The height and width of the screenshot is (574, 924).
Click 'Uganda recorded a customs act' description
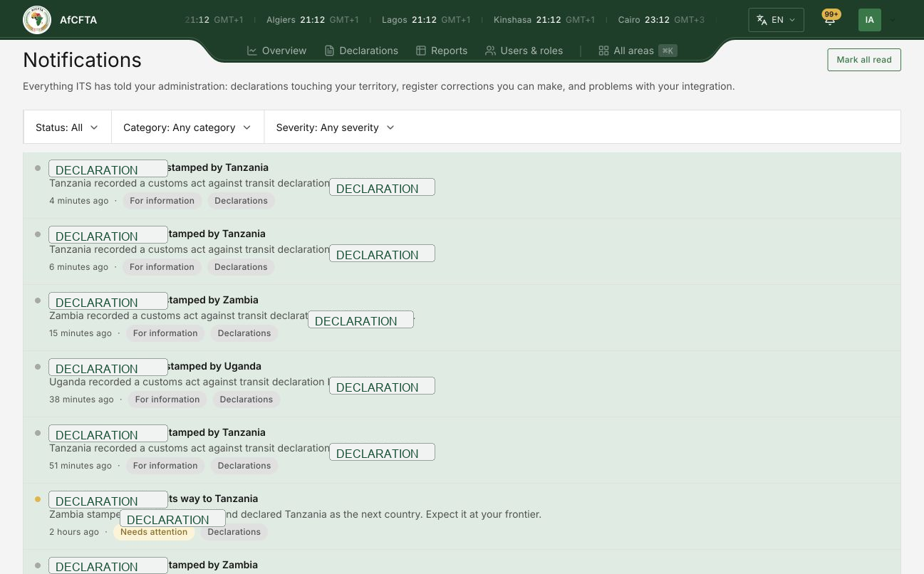[188, 382]
